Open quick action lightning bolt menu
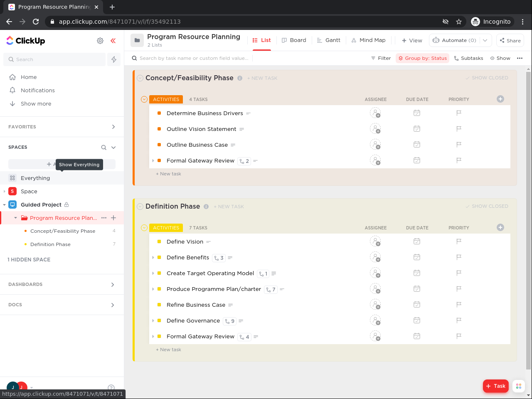The width and height of the screenshot is (532, 399). click(x=114, y=59)
